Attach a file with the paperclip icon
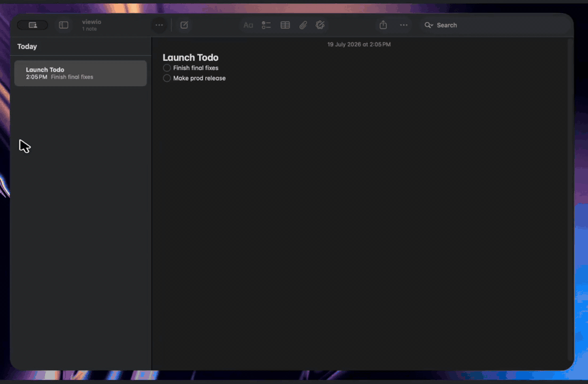 tap(303, 25)
